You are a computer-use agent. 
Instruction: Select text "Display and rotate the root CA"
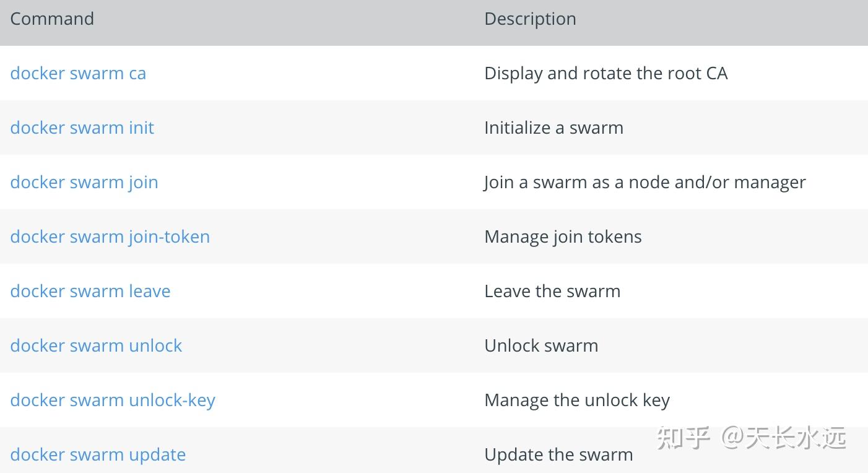tap(605, 73)
